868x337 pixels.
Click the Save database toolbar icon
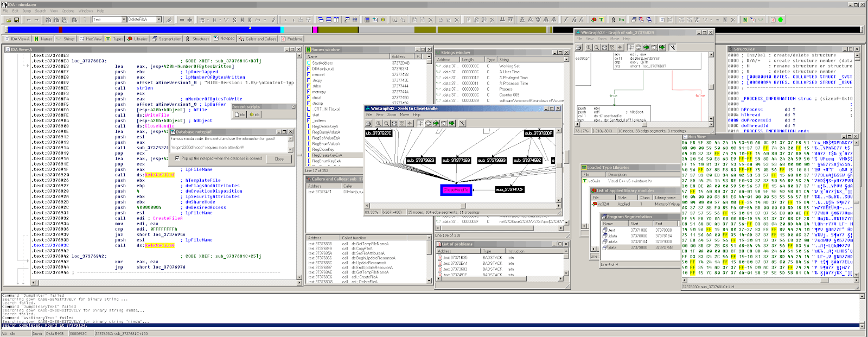[x=16, y=20]
